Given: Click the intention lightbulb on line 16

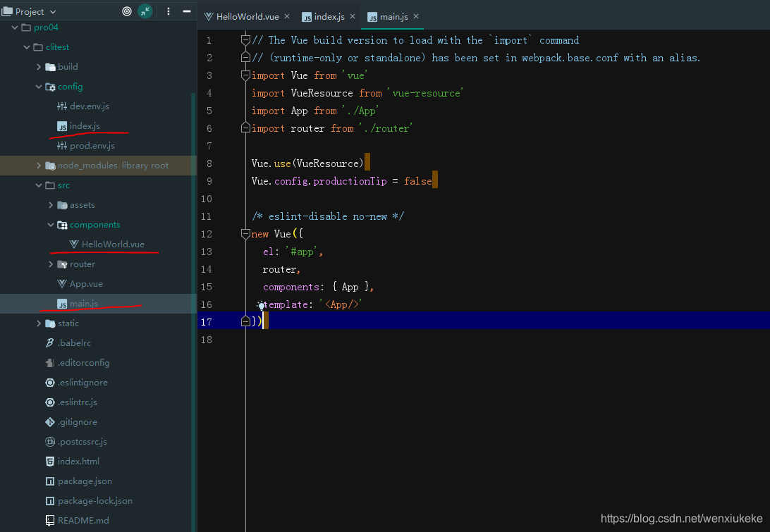Looking at the screenshot, I should (261, 306).
